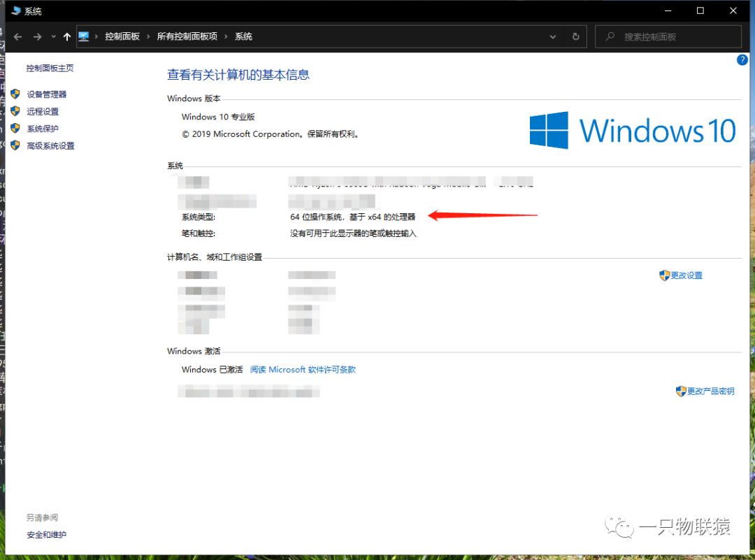Expand chevron after computer icon breadcrumb
Screen dimensions: 755x560
pyautogui.click(x=96, y=36)
